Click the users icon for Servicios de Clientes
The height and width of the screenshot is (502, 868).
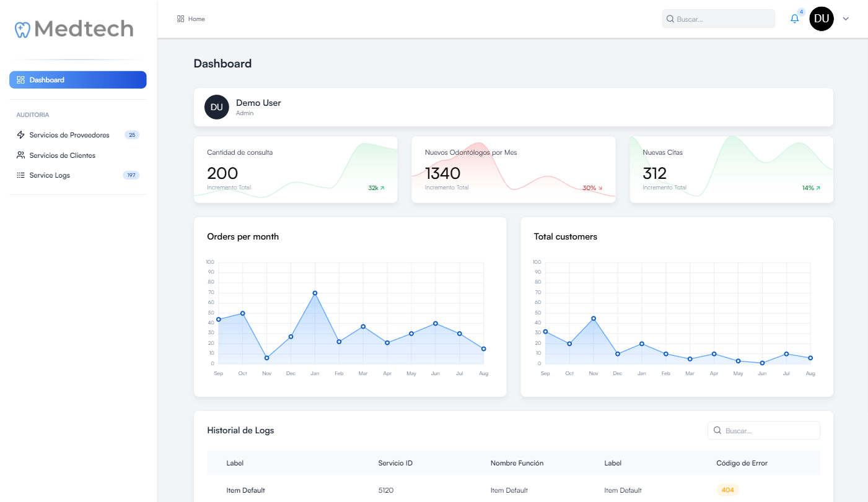pyautogui.click(x=20, y=155)
